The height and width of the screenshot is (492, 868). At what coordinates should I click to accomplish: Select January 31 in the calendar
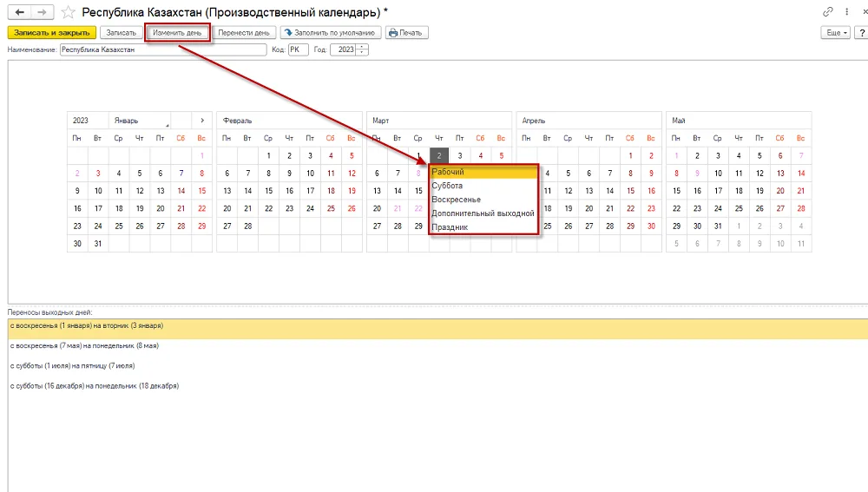pyautogui.click(x=98, y=244)
